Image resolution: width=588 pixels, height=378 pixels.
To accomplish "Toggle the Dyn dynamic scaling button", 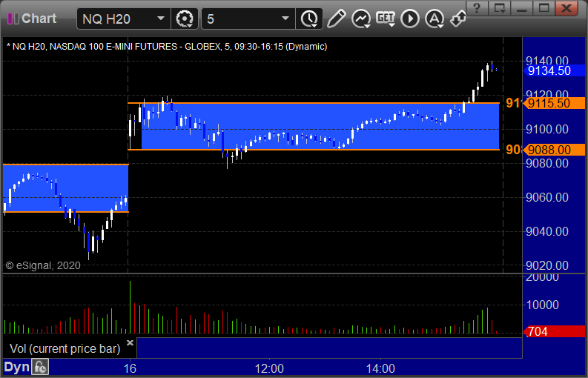I will coord(16,367).
